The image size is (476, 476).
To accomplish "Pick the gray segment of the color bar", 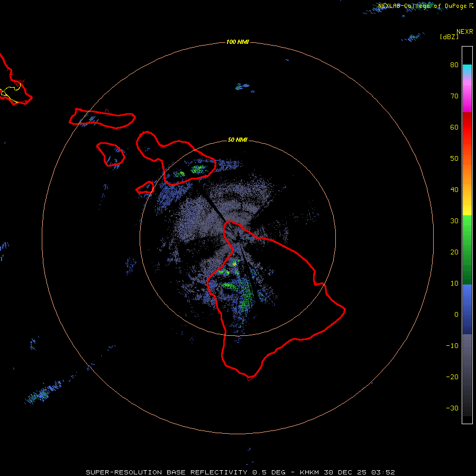I will pos(467,352).
